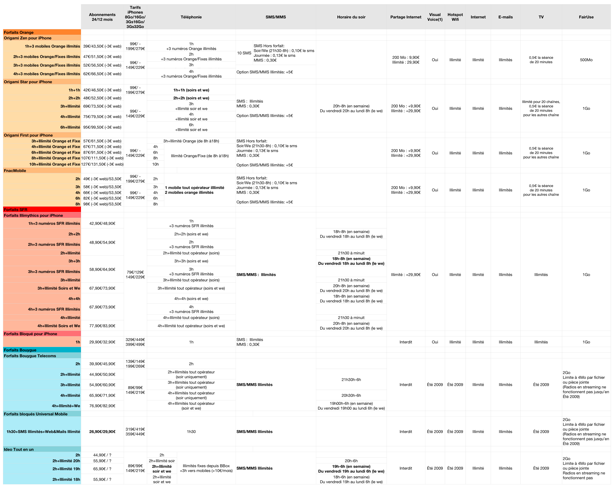
Task: Click the '77,90€/83,90€' SFR price cell
Action: click(102, 326)
